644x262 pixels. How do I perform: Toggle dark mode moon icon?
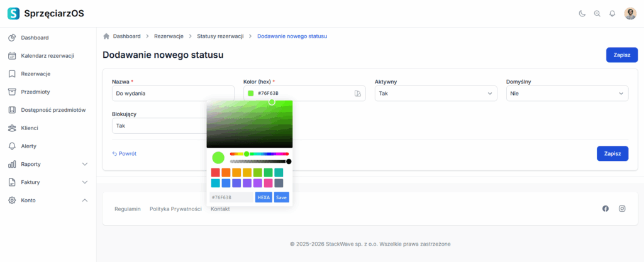[x=582, y=13]
